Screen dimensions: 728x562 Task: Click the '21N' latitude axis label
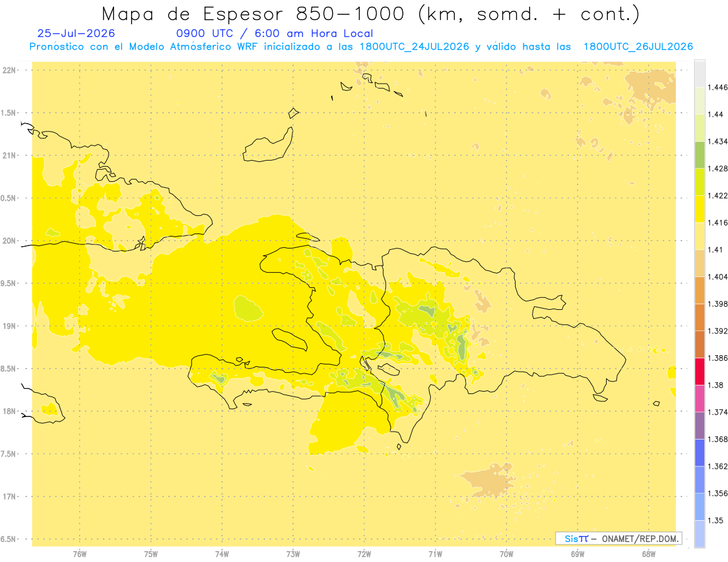(9, 155)
